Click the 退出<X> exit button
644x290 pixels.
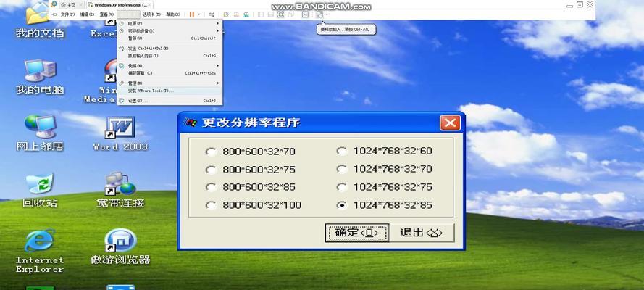422,233
